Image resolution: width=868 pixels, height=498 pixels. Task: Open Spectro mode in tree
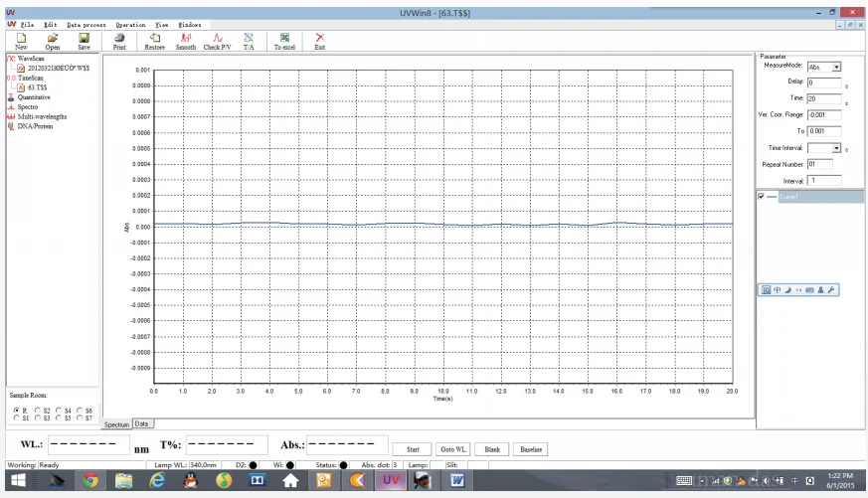click(28, 106)
